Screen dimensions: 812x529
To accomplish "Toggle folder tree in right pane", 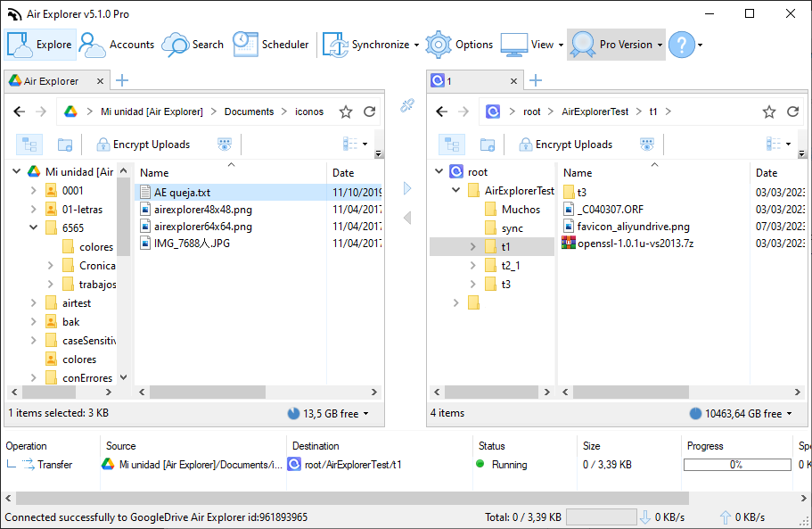I will (452, 145).
